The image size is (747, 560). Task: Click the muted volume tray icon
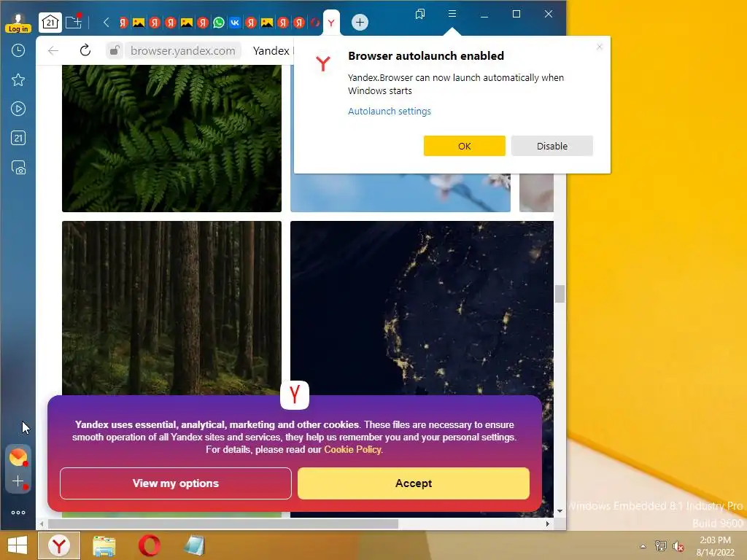tap(678, 546)
